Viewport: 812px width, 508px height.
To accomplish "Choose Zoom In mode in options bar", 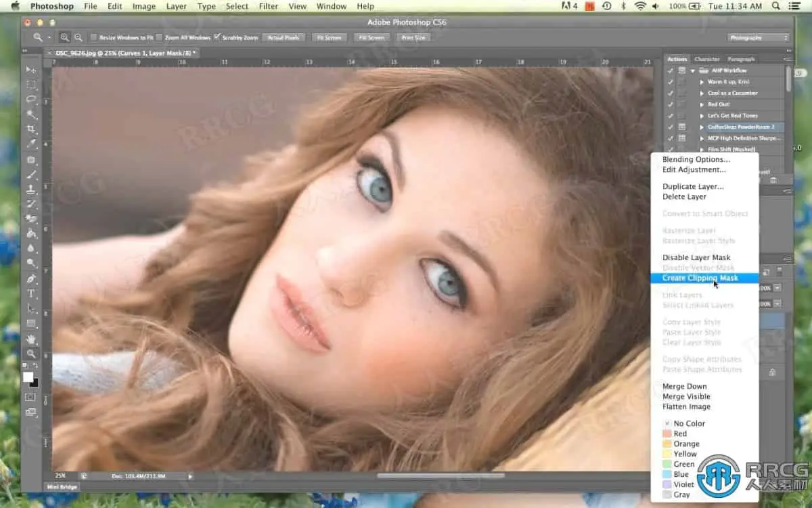I will [x=65, y=37].
